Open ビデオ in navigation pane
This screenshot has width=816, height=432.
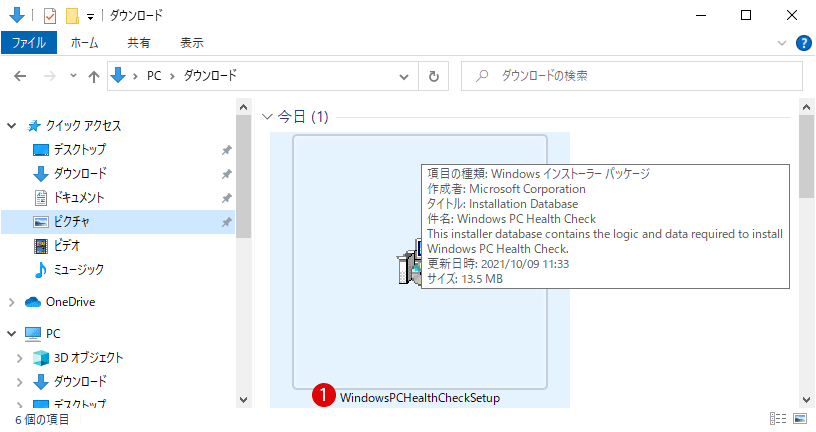point(67,245)
